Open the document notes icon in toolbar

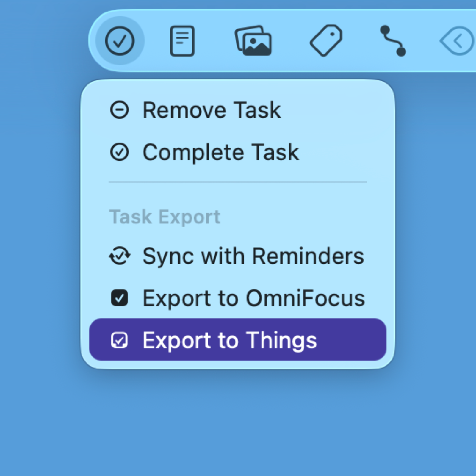point(182,40)
